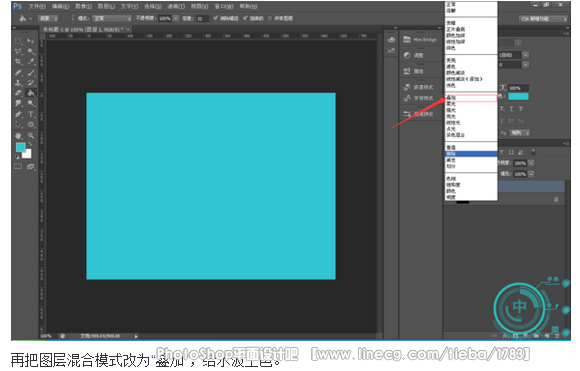
Task: Select the Lasso tool
Action: click(18, 51)
